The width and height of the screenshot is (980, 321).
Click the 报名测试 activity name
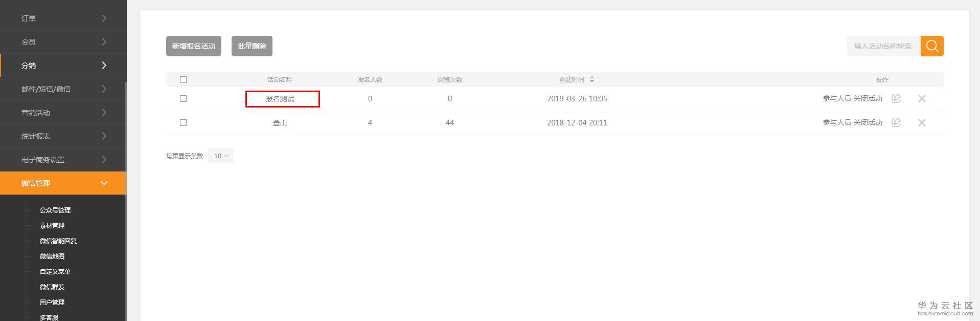coord(280,99)
